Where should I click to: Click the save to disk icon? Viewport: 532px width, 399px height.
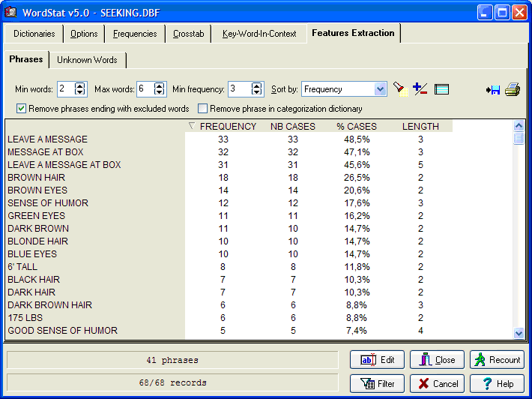[x=492, y=90]
